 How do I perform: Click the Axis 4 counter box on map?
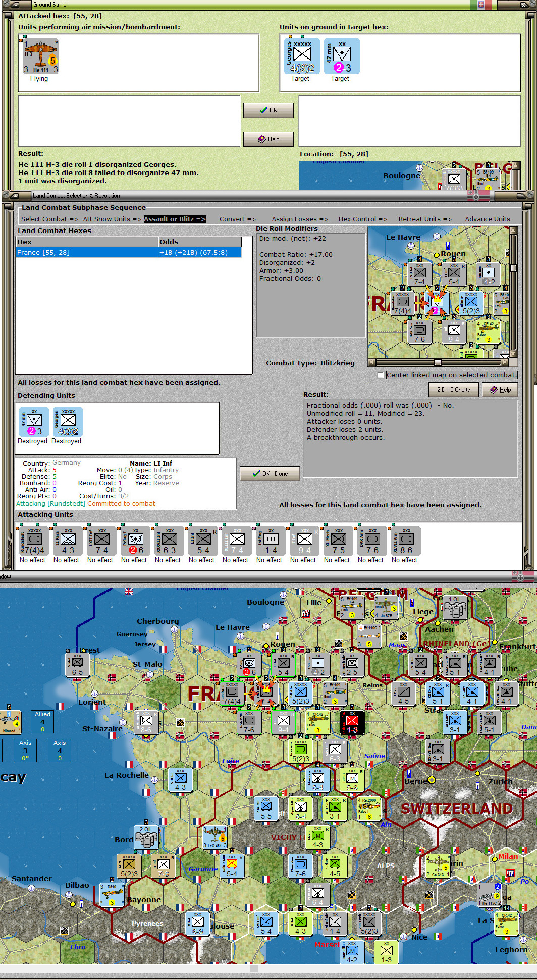coord(60,750)
